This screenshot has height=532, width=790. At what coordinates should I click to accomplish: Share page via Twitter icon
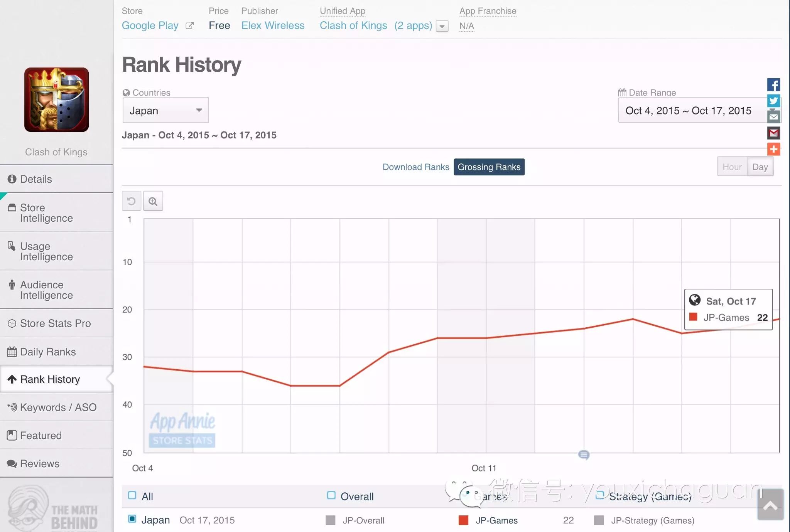(773, 101)
